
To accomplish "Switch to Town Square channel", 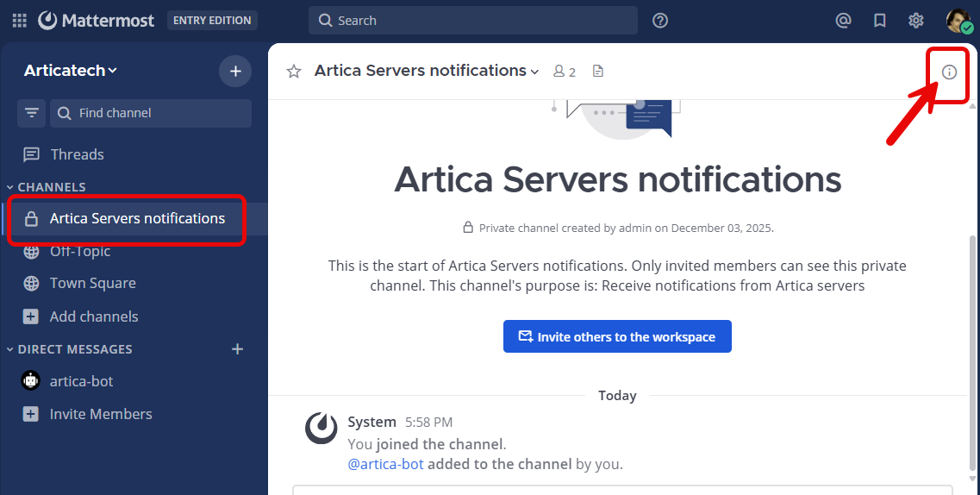I will pos(92,284).
